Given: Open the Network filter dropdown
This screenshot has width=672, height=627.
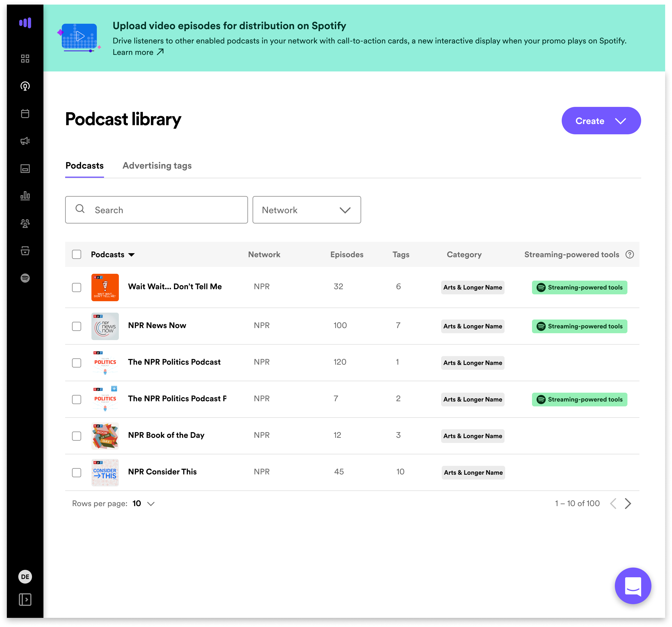Looking at the screenshot, I should point(306,210).
